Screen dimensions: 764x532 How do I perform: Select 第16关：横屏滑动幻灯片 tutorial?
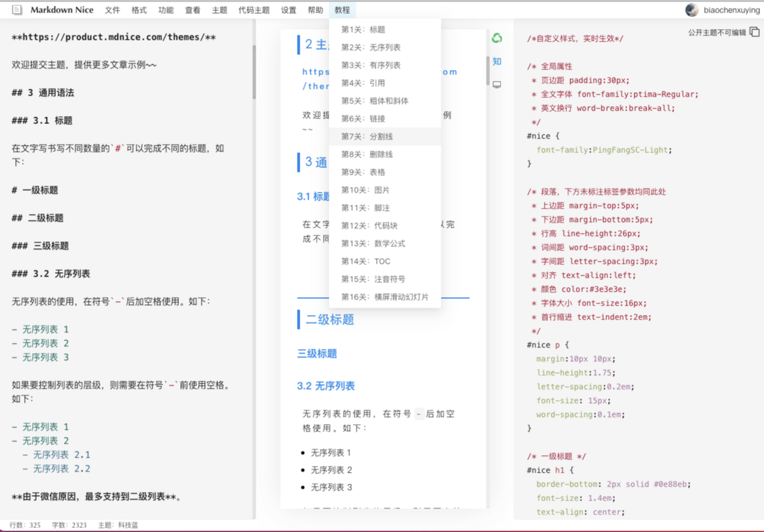click(x=385, y=297)
